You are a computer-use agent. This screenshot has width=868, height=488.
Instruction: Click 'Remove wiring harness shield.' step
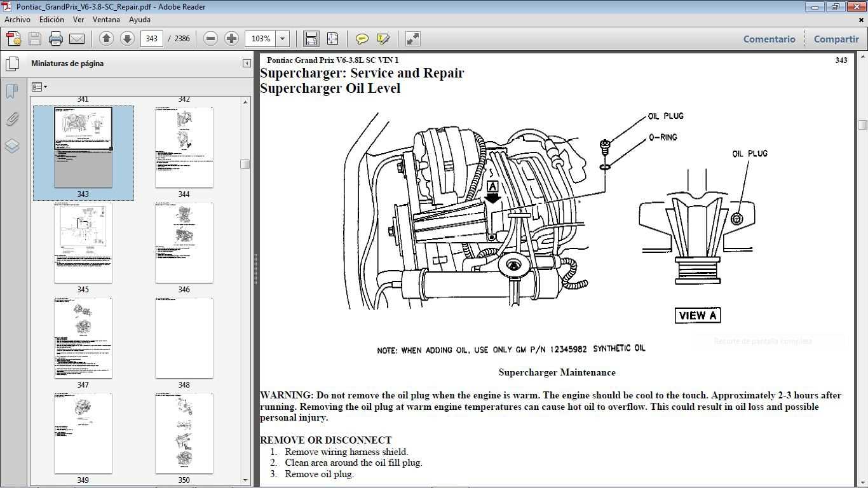[x=346, y=452]
